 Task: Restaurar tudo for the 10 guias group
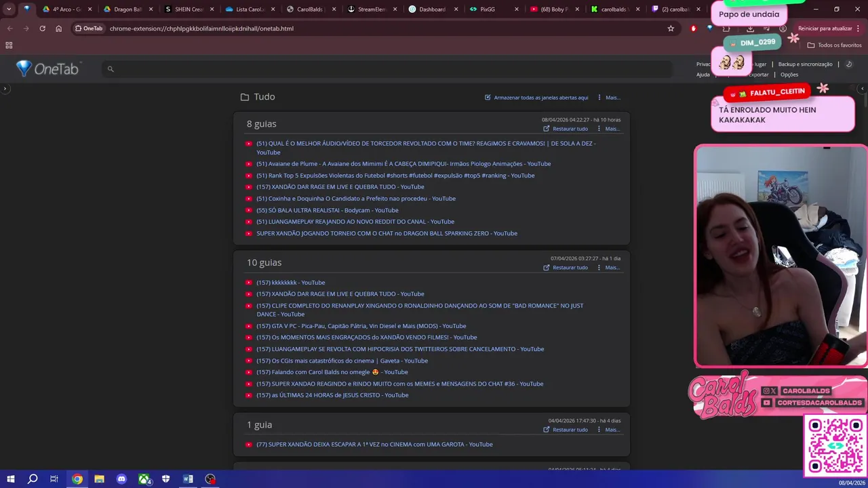coord(566,268)
